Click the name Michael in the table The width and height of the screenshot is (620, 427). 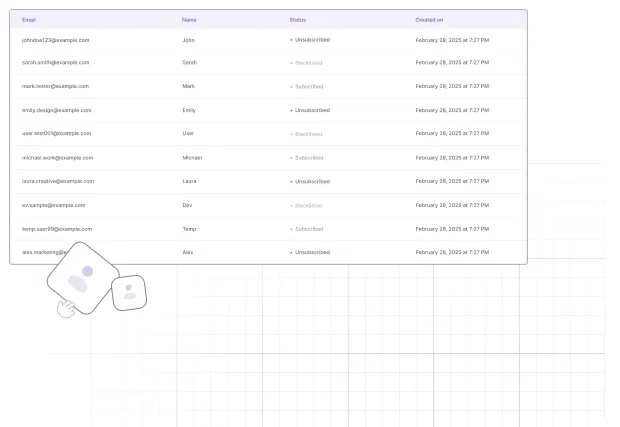192,158
